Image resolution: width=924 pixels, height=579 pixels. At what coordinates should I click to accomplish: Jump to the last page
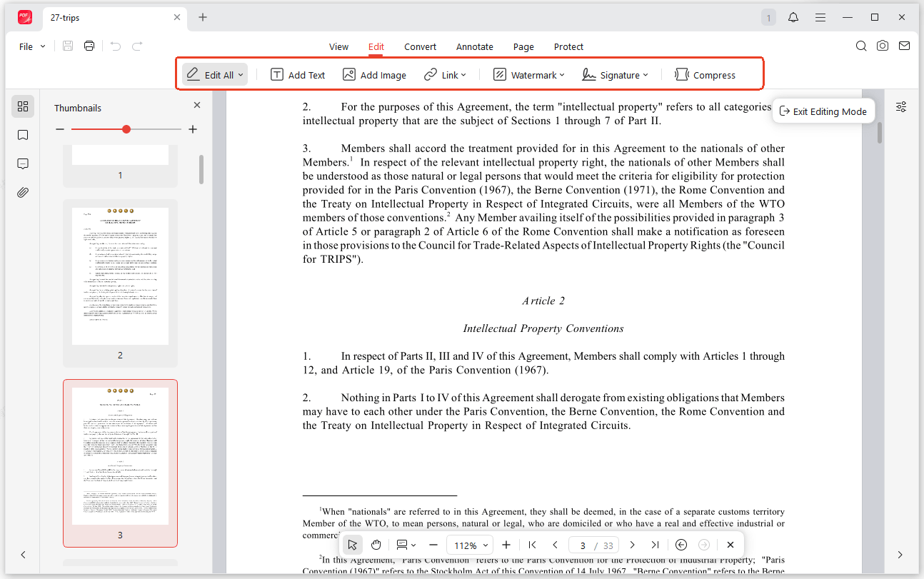point(655,545)
